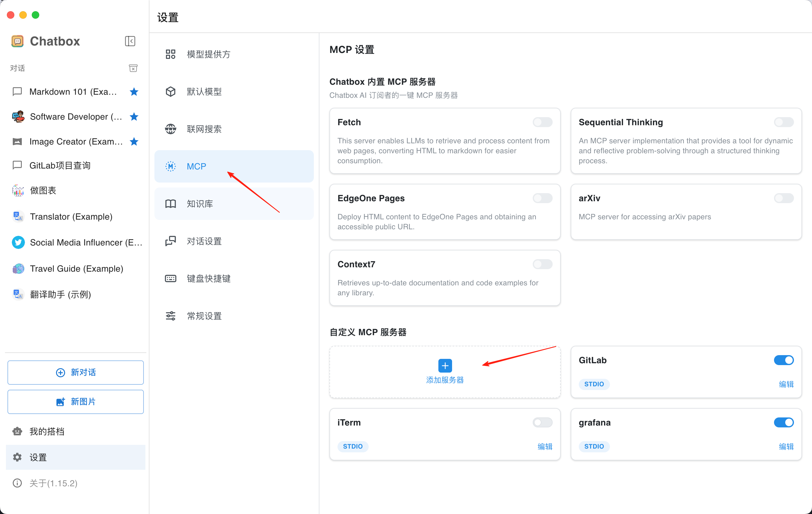Viewport: 812px width, 514px height.
Task: Click the Travel Guide globe avatar
Action: [18, 269]
